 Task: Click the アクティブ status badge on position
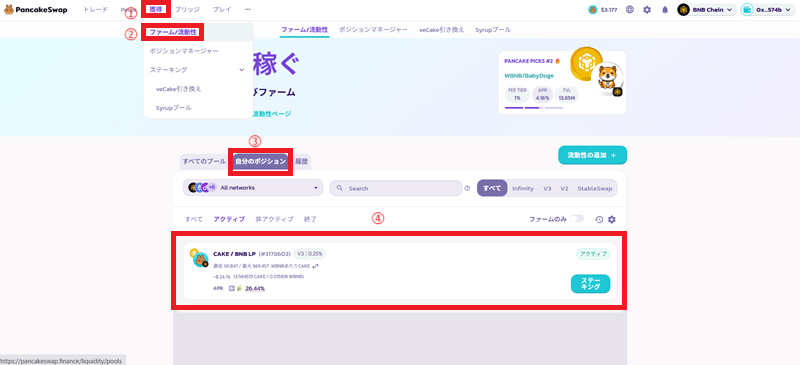click(x=593, y=254)
